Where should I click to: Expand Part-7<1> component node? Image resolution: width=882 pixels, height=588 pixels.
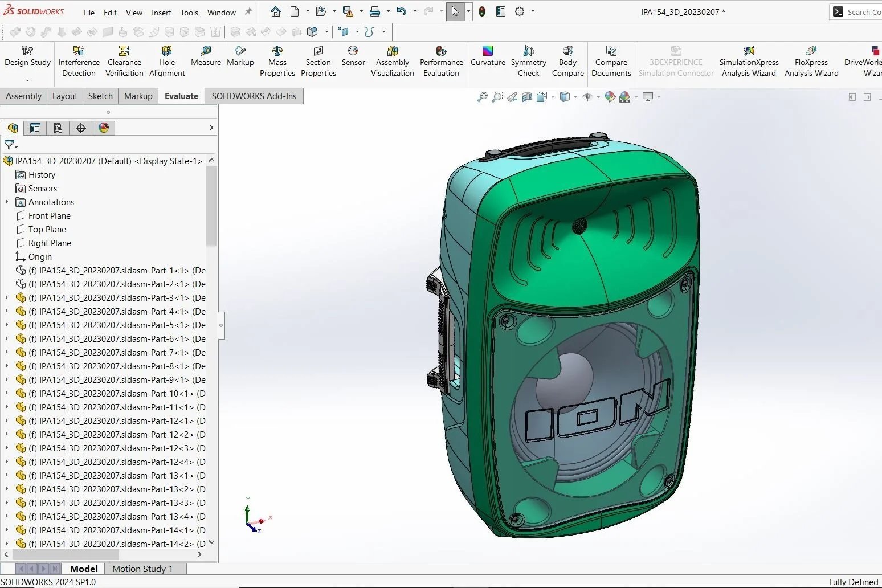(7, 352)
